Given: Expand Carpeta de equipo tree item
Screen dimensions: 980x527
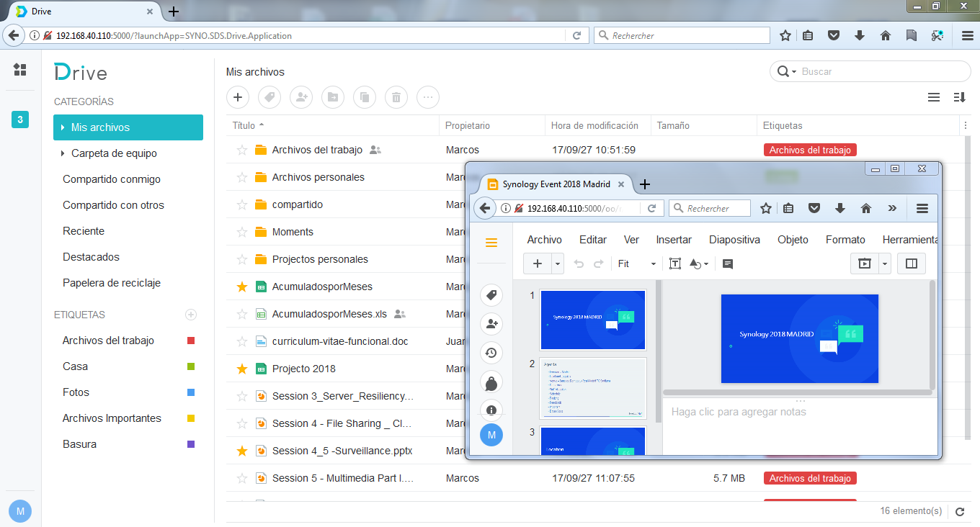Looking at the screenshot, I should (x=63, y=153).
